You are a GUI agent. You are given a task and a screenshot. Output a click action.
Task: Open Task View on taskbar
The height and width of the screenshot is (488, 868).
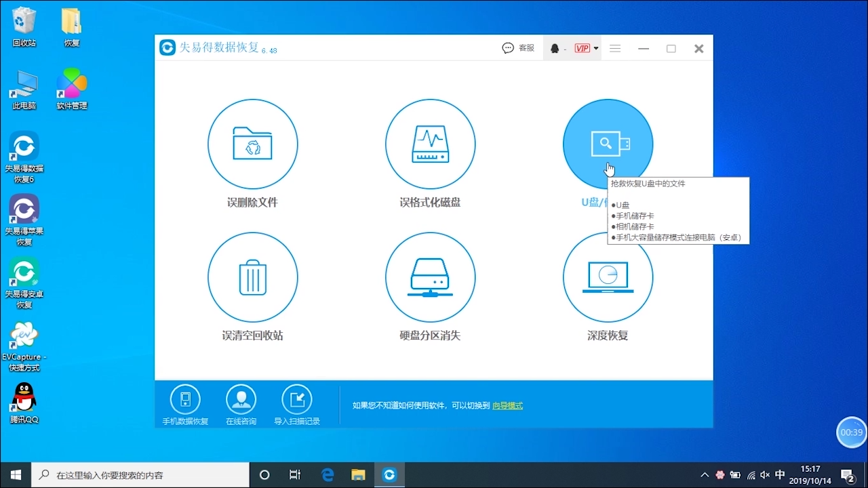[295, 474]
